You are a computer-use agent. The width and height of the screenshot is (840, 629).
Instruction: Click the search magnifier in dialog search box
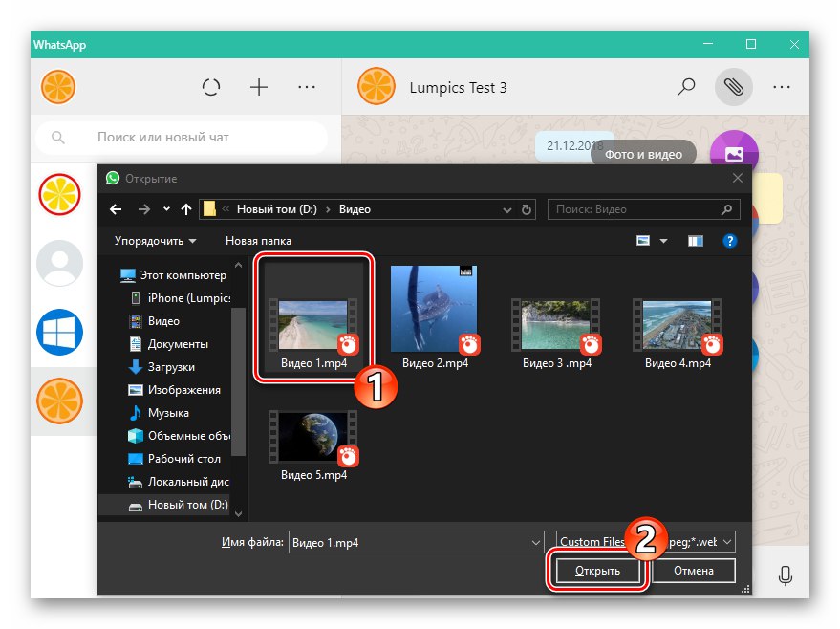coord(726,209)
